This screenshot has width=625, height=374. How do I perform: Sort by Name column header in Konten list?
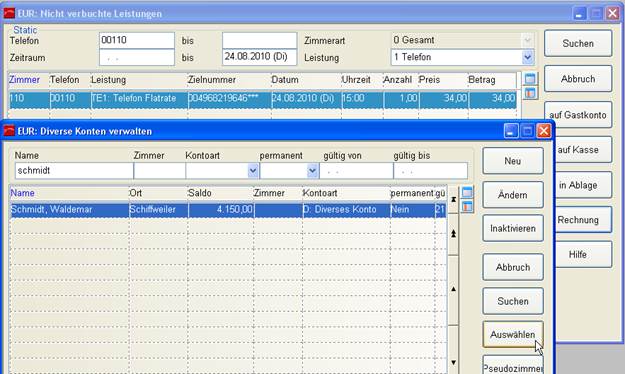point(69,193)
